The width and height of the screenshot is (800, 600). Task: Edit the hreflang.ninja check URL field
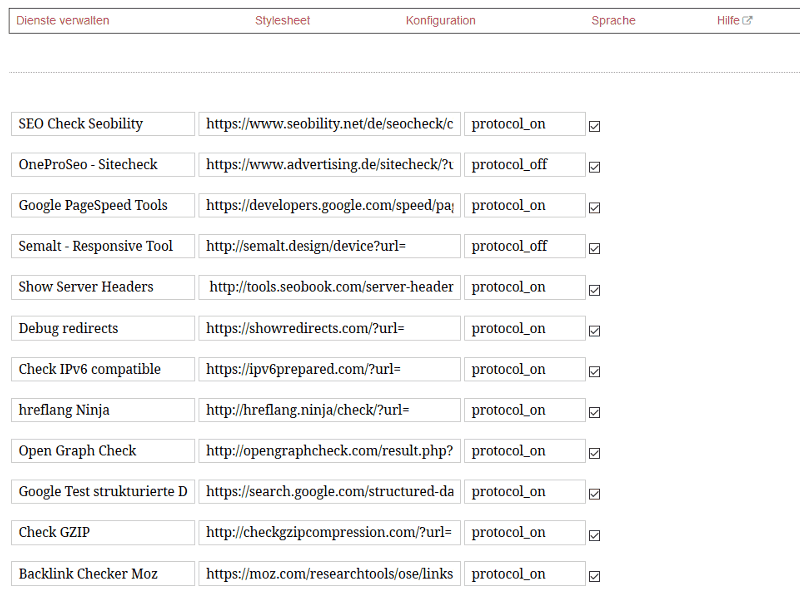tap(330, 410)
